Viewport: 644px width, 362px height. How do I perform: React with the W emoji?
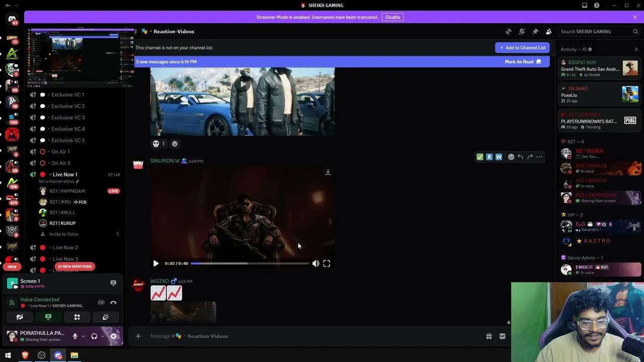tap(499, 157)
